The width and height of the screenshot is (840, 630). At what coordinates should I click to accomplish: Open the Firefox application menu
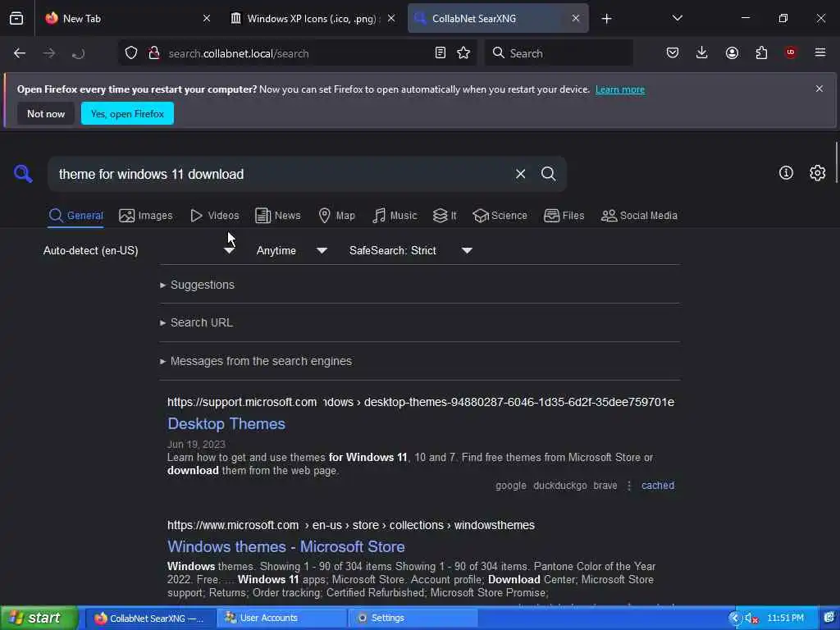click(x=820, y=52)
